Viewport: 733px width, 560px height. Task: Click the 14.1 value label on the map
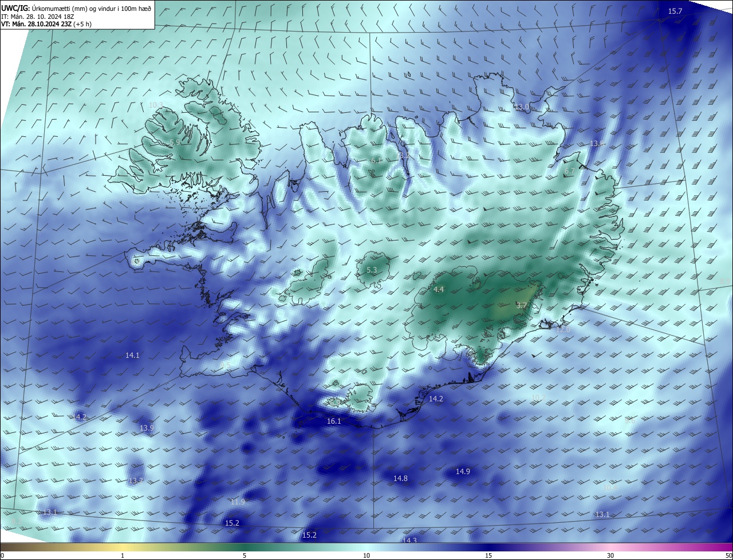[132, 356]
